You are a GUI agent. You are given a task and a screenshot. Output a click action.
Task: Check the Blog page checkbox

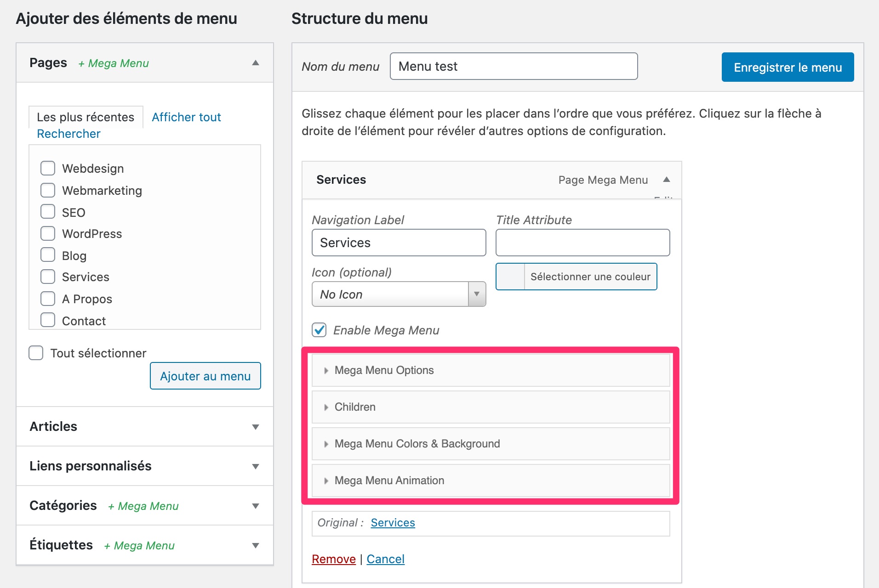[47, 255]
